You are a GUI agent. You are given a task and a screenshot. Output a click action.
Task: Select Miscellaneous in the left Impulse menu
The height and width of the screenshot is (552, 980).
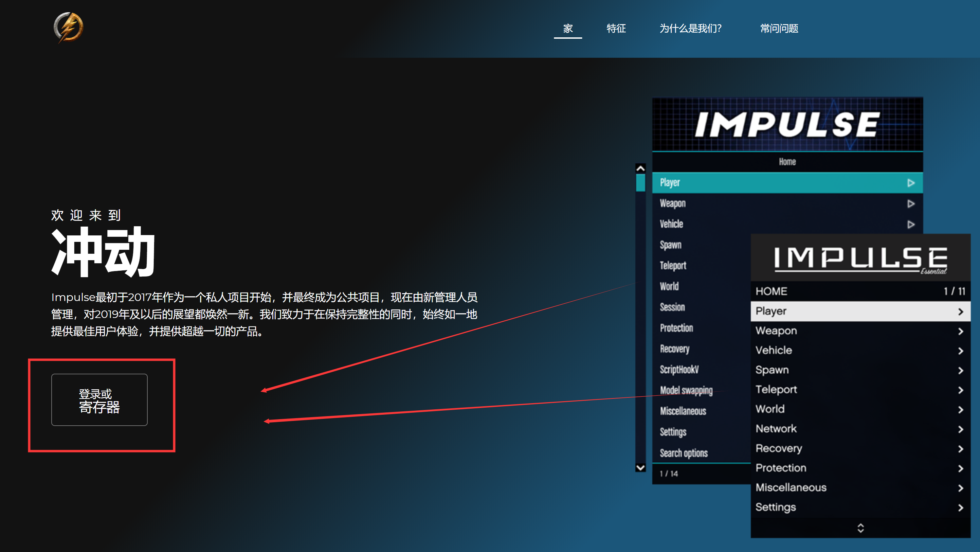[683, 411]
